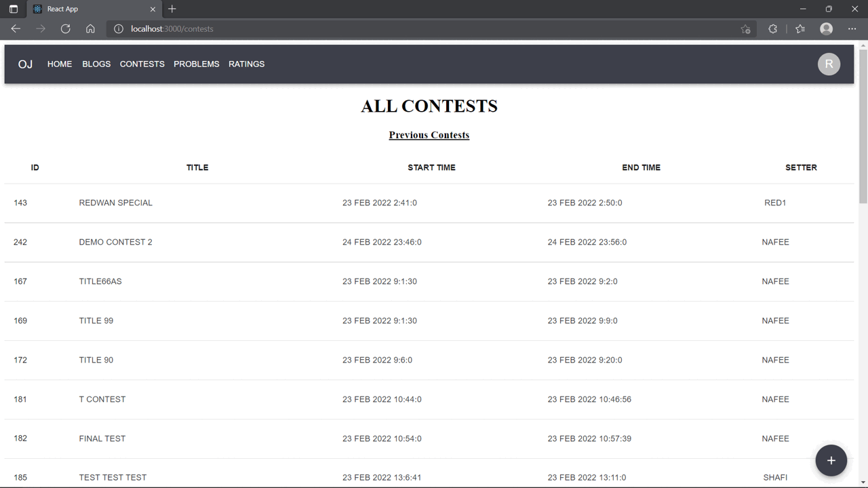Open the PROBLEMS section

196,64
